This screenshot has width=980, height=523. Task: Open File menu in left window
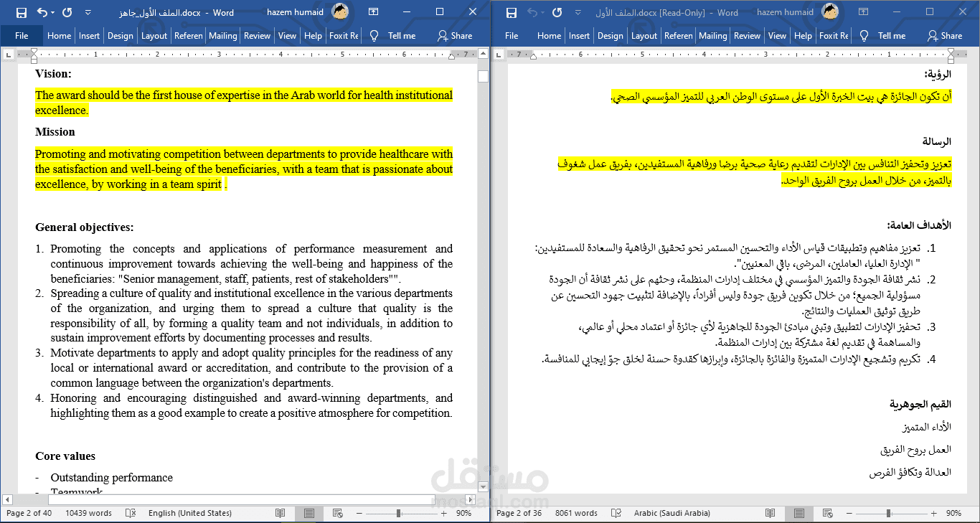tap(22, 35)
